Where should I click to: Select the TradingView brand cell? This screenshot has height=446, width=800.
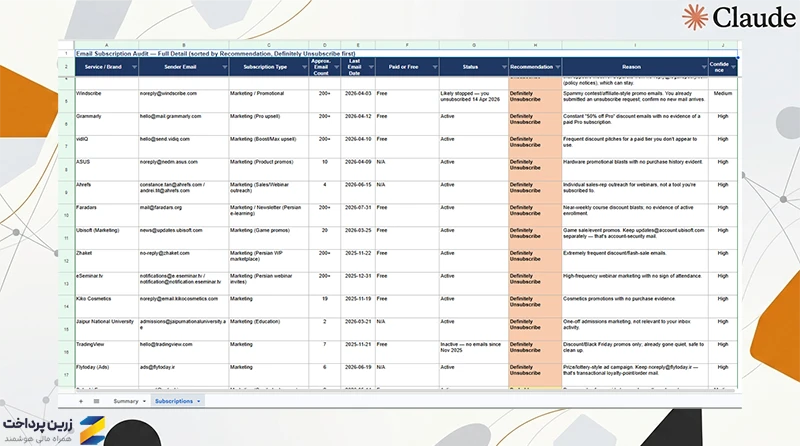107,352
